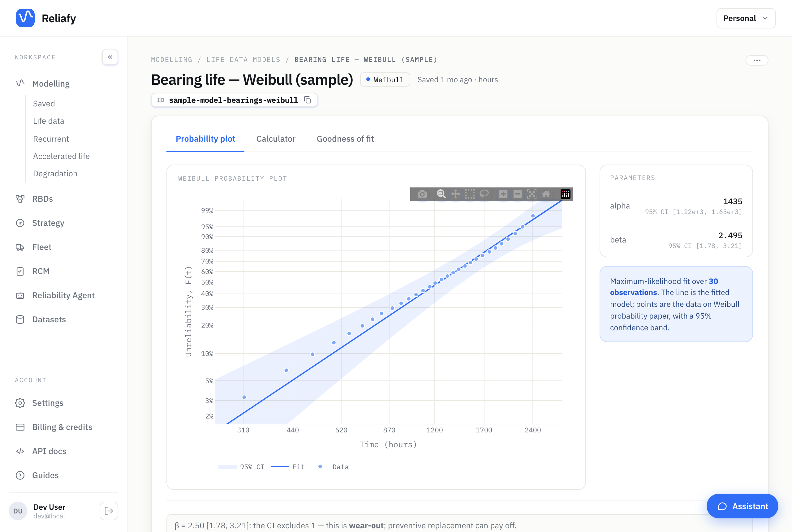Screen dimensions: 792x532
Task: Collapse the sidebar with double chevron
Action: (110, 57)
